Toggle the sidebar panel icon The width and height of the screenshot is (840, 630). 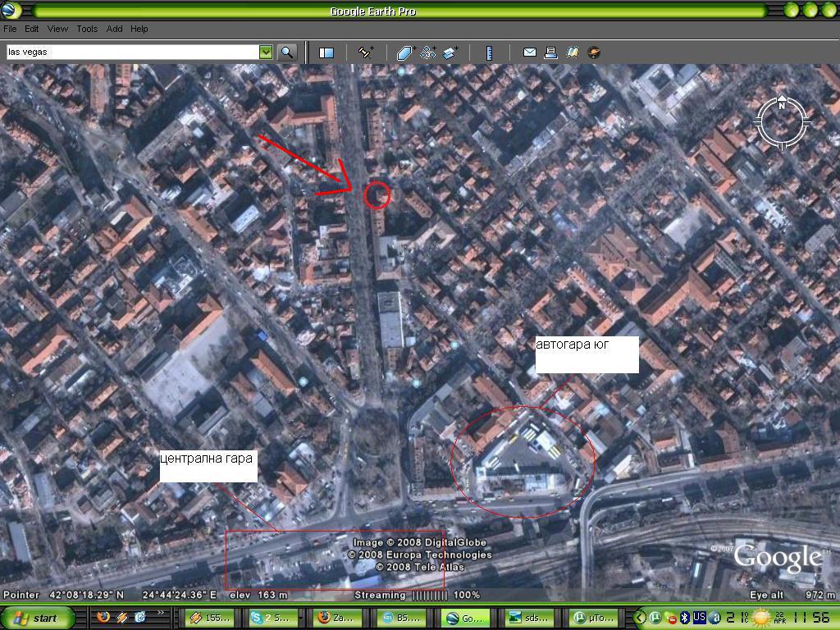coord(326,52)
